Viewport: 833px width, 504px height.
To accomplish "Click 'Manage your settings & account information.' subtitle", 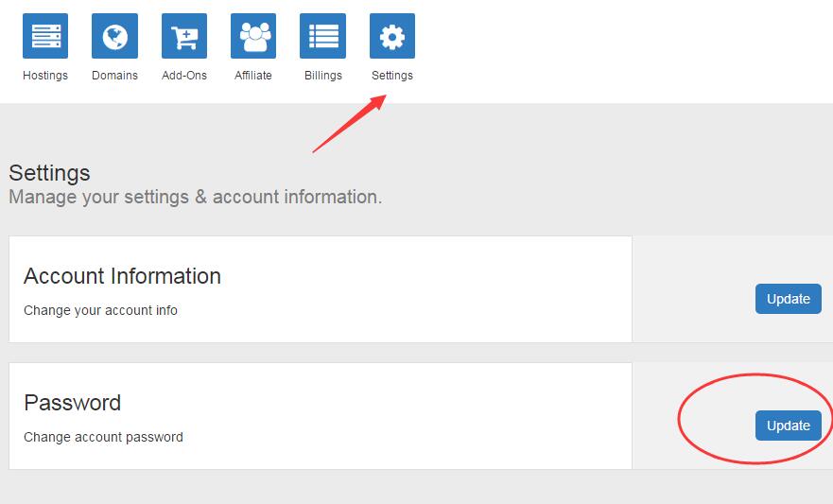I will pyautogui.click(x=196, y=197).
